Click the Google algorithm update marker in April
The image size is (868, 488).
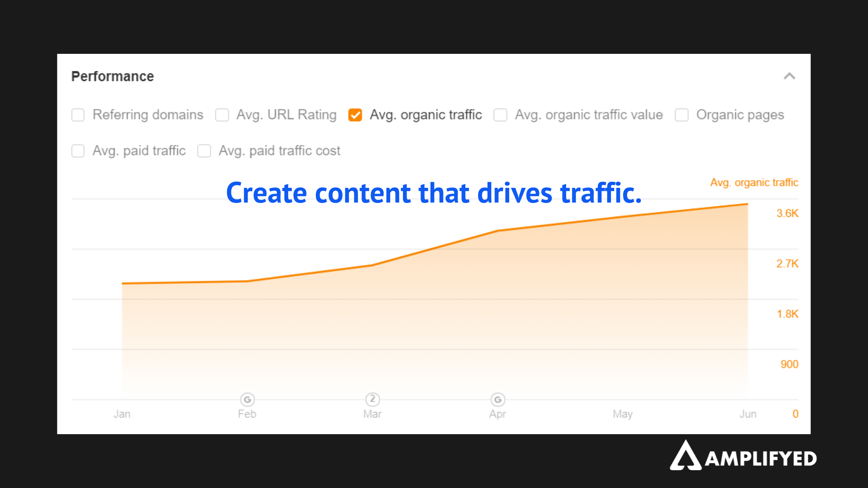[x=498, y=399]
